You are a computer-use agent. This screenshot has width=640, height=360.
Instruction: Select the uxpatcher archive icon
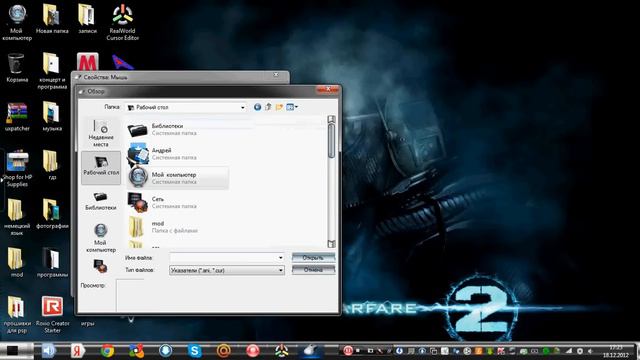pos(17,117)
